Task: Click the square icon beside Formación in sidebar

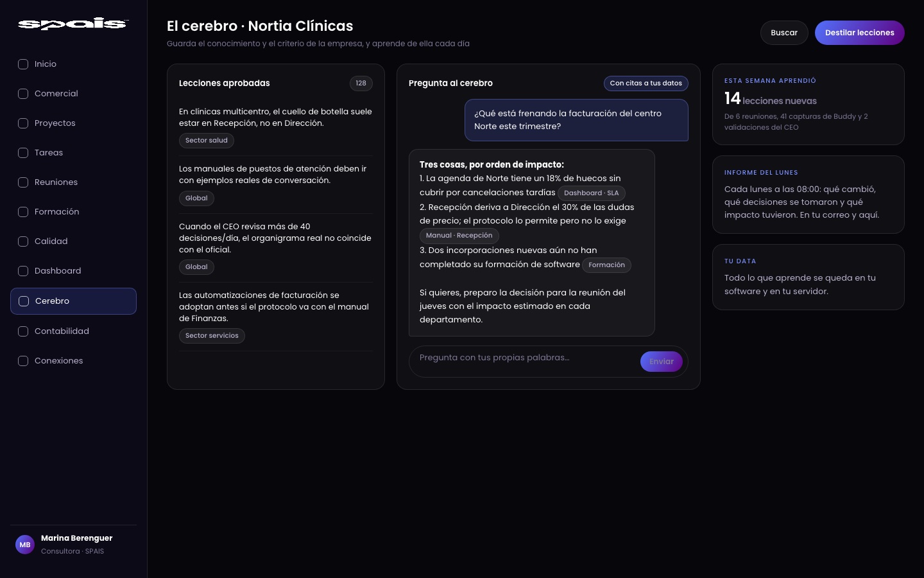Action: click(23, 212)
